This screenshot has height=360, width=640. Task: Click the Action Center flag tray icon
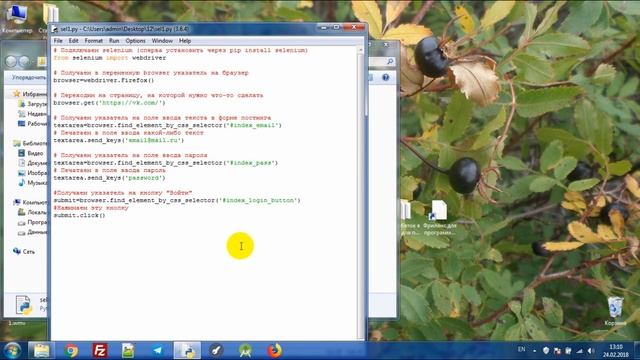click(557, 351)
